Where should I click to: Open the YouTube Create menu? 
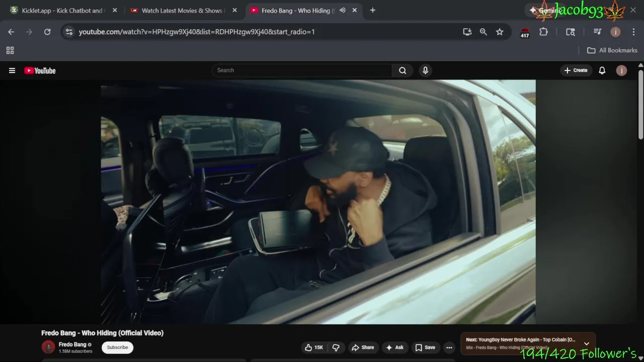click(576, 70)
